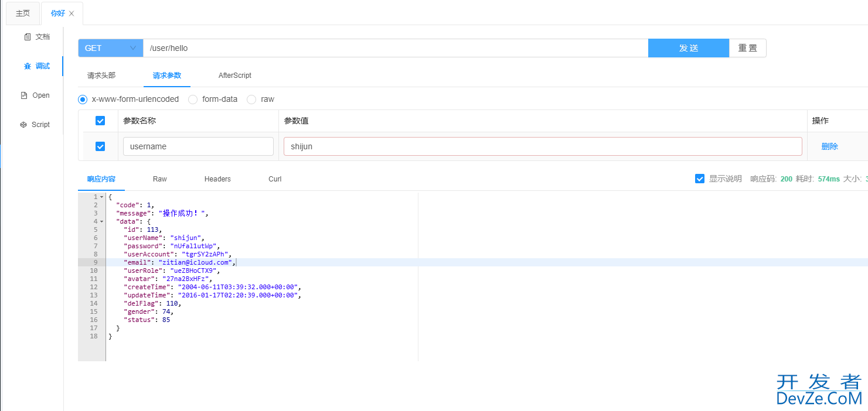
Task: Switch to Curl response tab
Action: click(275, 179)
